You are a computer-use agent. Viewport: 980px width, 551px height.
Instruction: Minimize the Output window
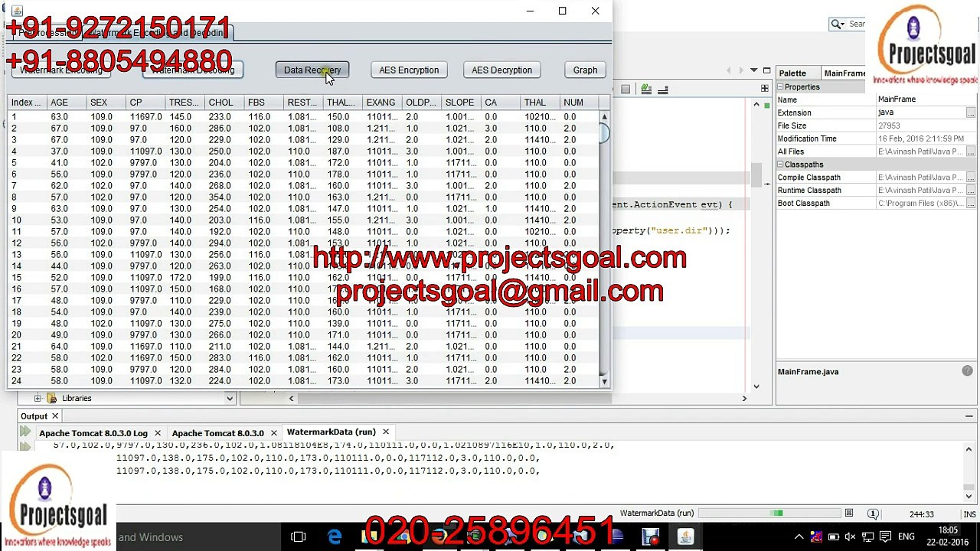pyautogui.click(x=969, y=416)
